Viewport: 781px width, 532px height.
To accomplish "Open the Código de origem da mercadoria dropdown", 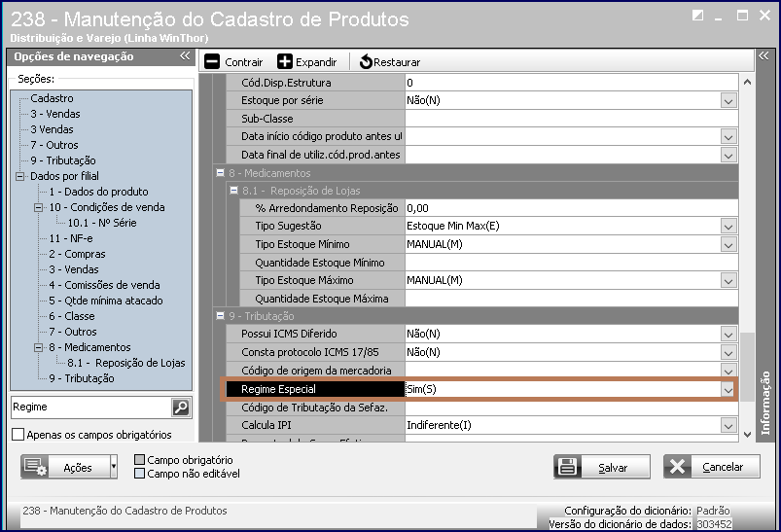I will coord(728,371).
